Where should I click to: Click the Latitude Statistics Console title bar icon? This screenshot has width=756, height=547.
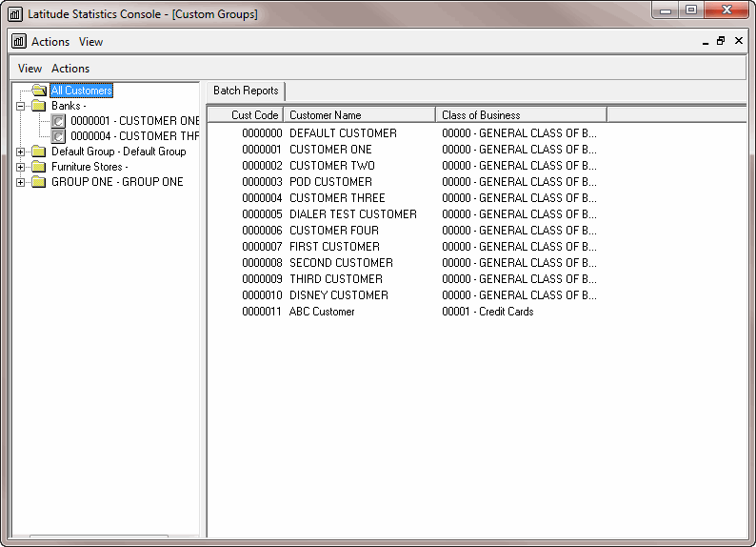coord(15,14)
